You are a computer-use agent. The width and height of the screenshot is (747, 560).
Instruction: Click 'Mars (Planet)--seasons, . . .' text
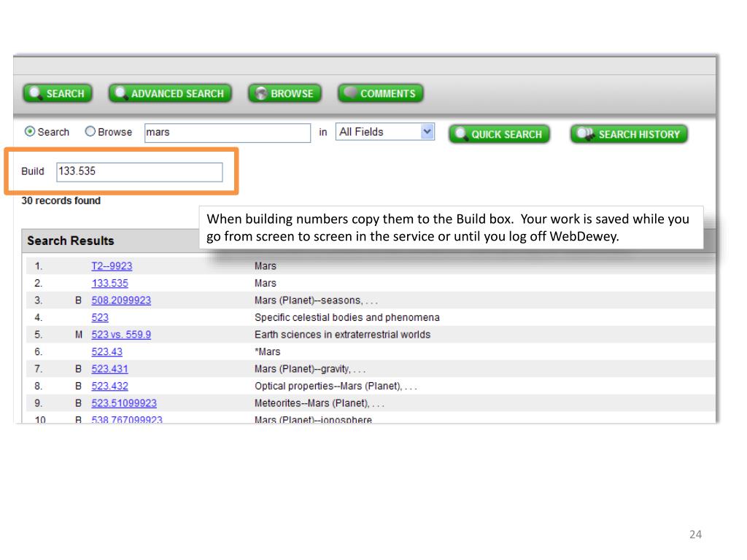[x=316, y=300]
